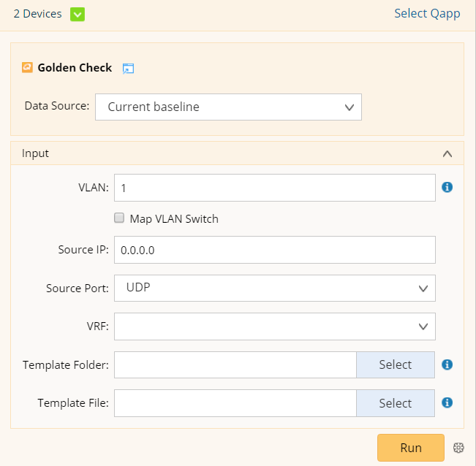Collapse the Input section chevron

coord(447,153)
